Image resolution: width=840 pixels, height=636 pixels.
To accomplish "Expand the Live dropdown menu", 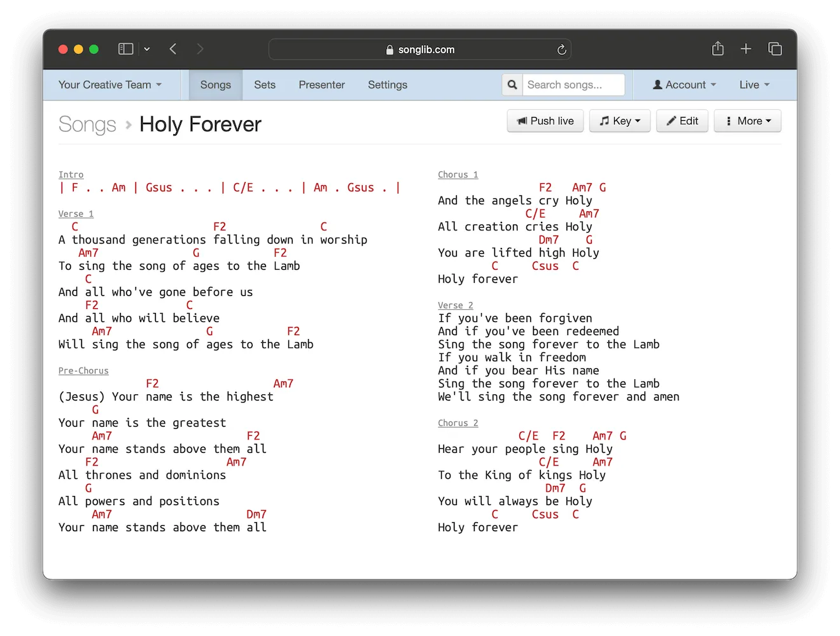I will [x=755, y=85].
